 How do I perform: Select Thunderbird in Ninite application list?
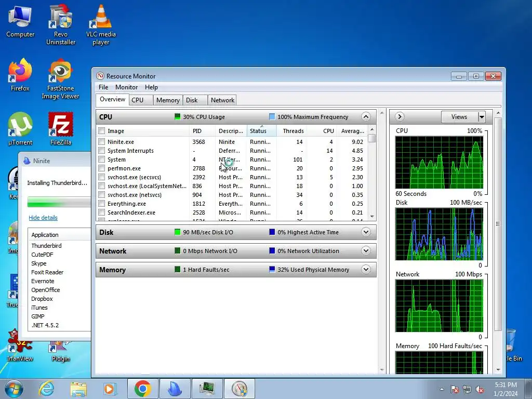46,246
